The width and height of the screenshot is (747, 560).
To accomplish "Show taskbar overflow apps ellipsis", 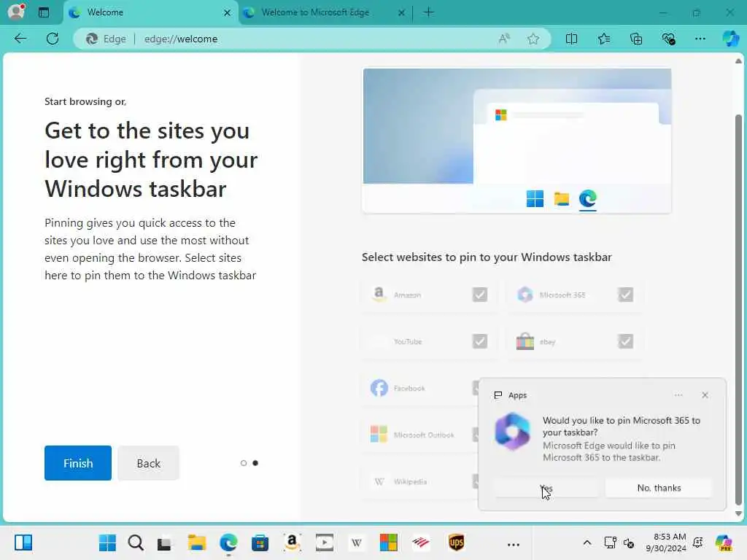I will [x=513, y=544].
